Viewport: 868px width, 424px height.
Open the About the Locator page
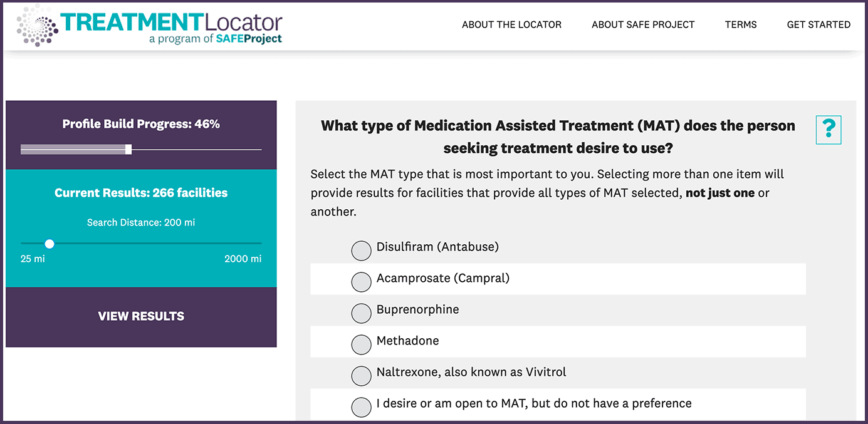pyautogui.click(x=511, y=25)
